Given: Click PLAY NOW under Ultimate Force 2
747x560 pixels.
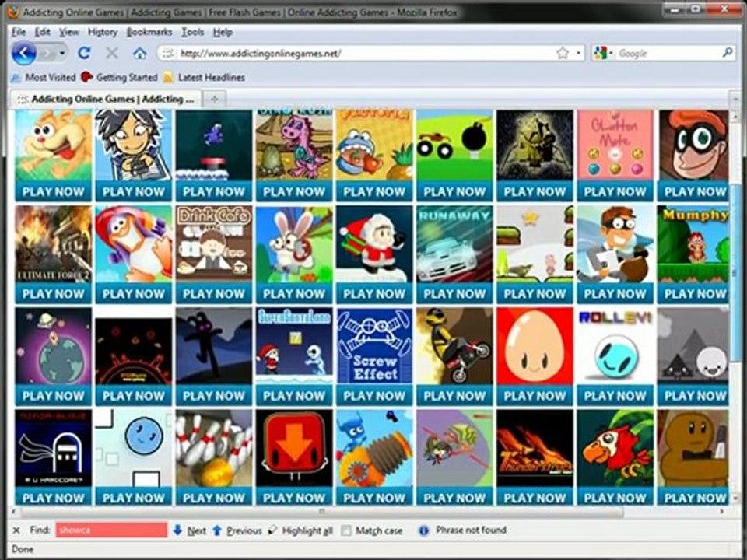Looking at the screenshot, I should (x=54, y=293).
